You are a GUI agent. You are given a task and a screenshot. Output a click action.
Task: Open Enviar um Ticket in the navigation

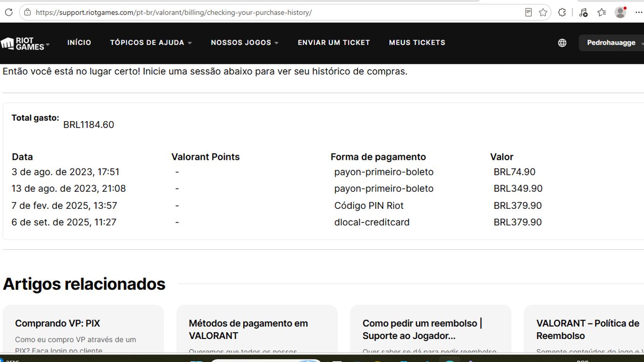point(334,42)
